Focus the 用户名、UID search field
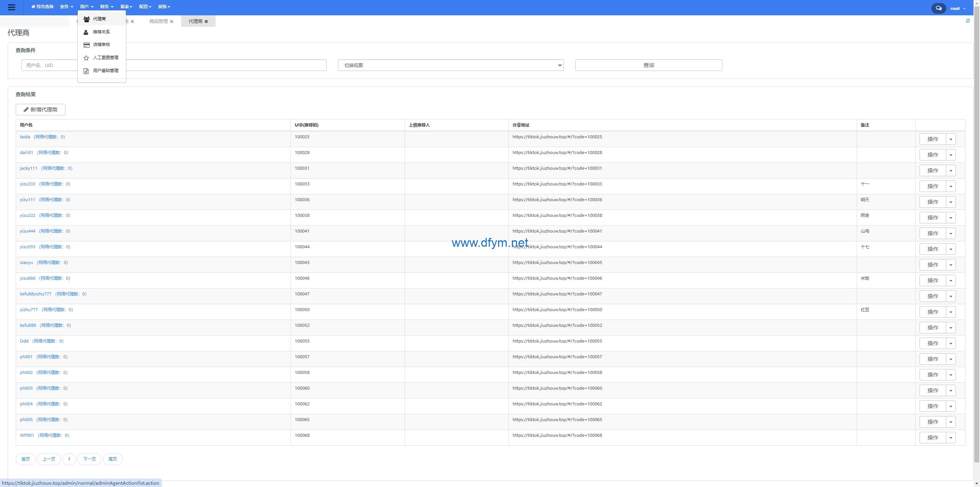The width and height of the screenshot is (980, 487). pos(174,65)
